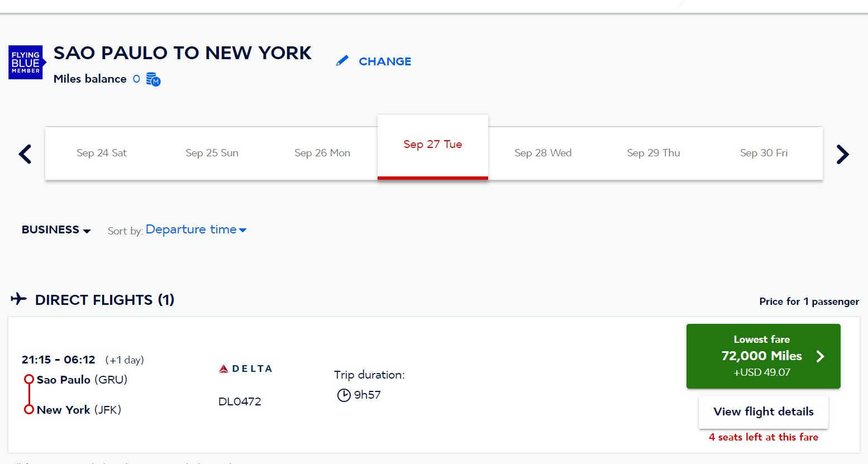Select the Sep 26 Mon date tab
This screenshot has height=464, width=868.
(x=322, y=153)
